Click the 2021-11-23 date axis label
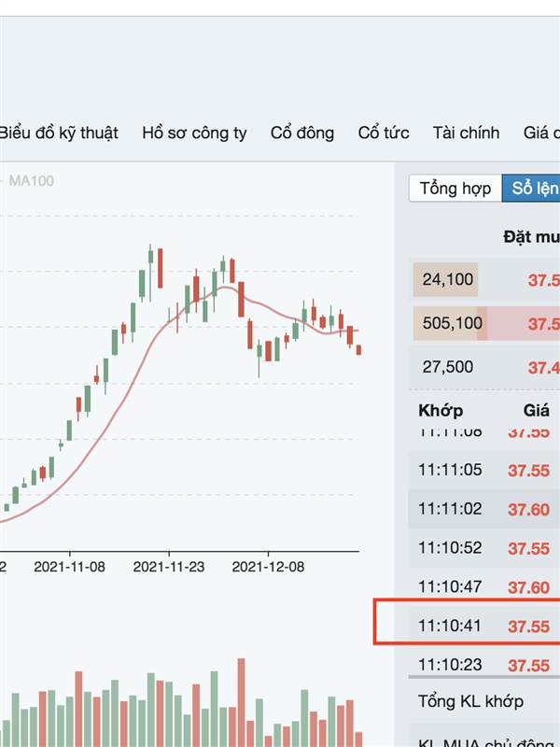Image resolution: width=560 pixels, height=747 pixels. click(x=169, y=567)
